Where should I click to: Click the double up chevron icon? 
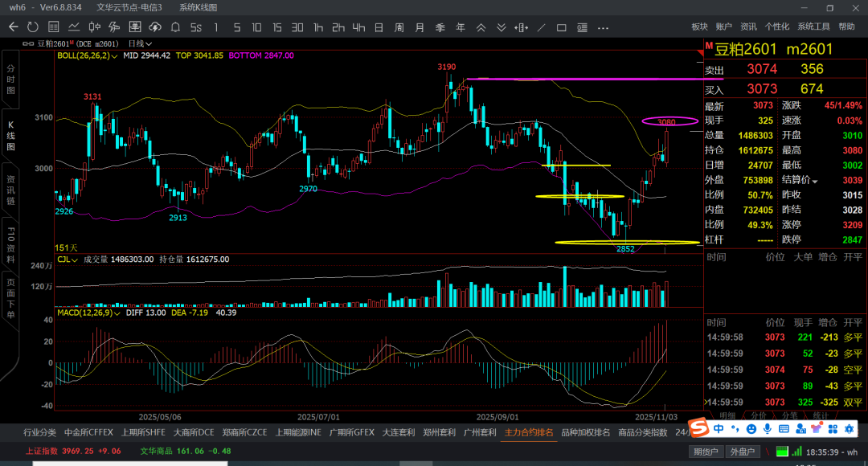click(481, 27)
